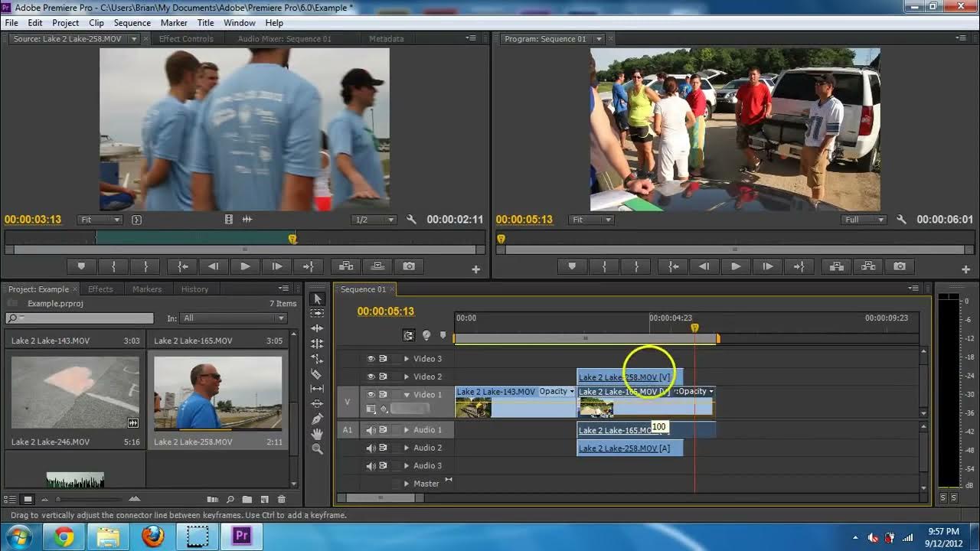The height and width of the screenshot is (551, 980).
Task: Open the Marker menu
Action: 174,23
